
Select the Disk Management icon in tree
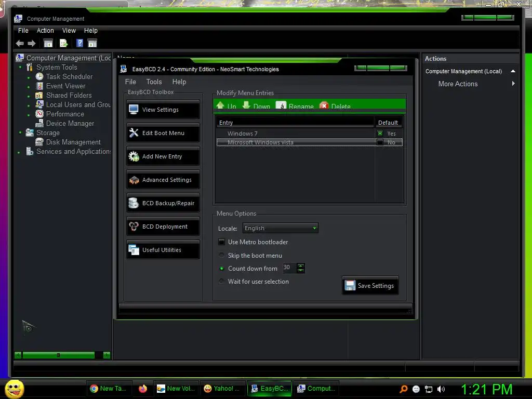click(x=39, y=142)
